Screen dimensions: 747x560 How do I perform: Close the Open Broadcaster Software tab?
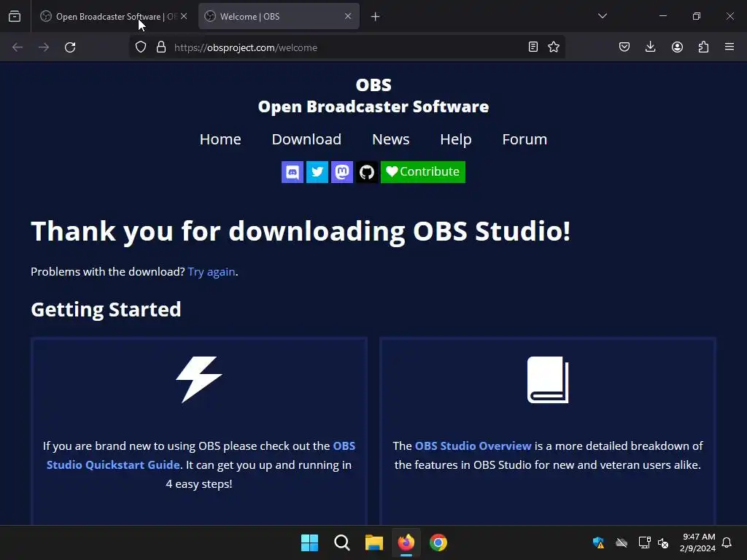[184, 16]
